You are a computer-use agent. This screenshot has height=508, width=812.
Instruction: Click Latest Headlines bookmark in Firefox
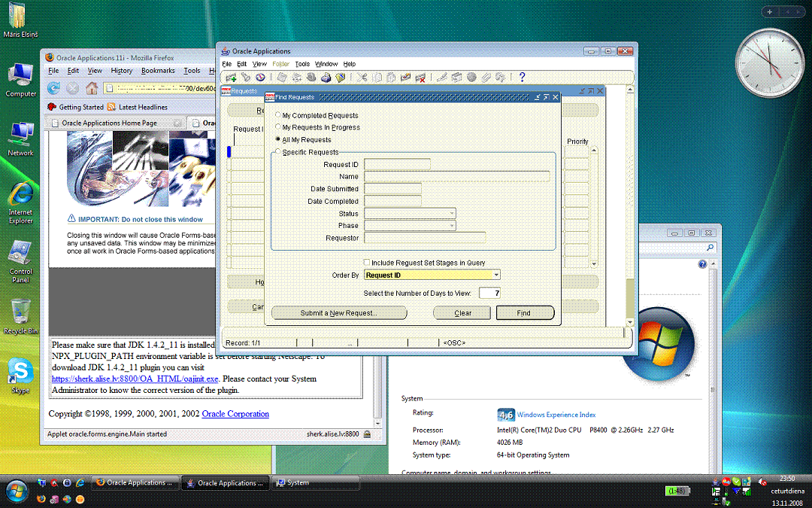[x=138, y=108]
